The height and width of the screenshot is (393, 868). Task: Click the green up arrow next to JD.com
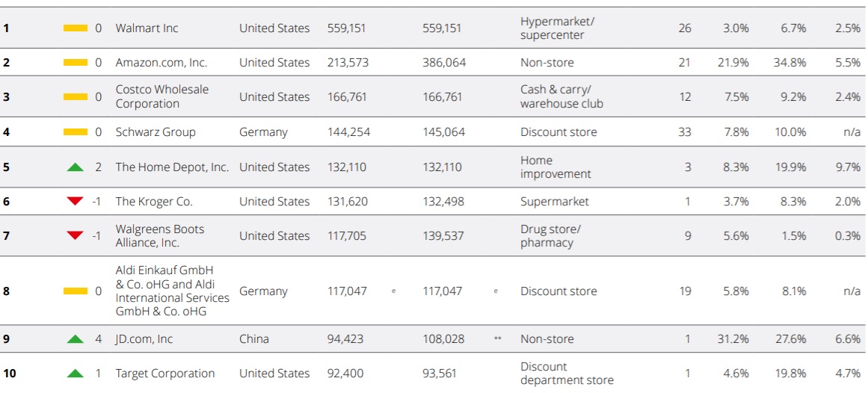click(x=76, y=338)
